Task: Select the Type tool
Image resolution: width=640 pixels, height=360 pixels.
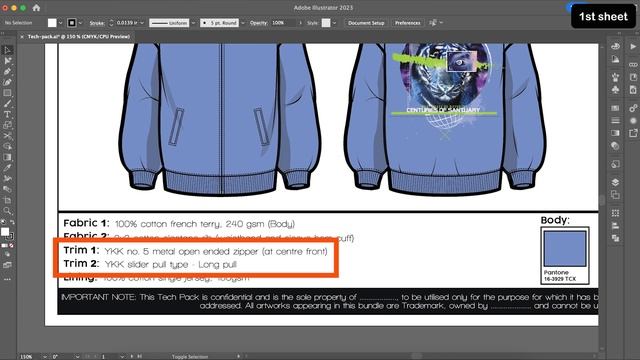Action: 7,114
